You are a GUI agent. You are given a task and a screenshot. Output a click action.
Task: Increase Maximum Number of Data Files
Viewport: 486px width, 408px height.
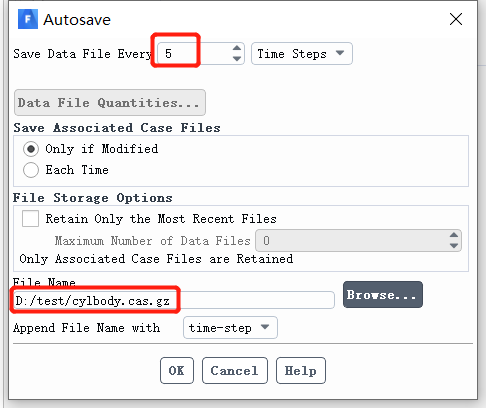point(454,235)
